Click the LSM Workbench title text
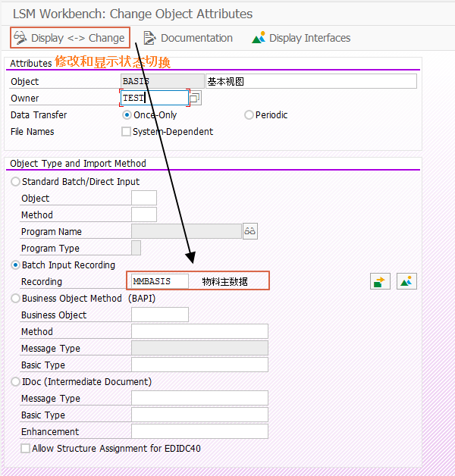The width and height of the screenshot is (455, 476). [133, 14]
